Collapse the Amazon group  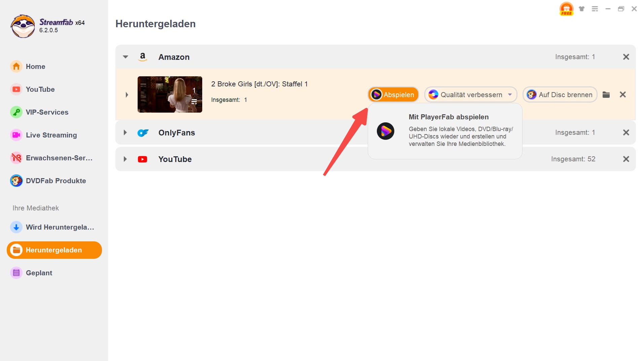(126, 57)
